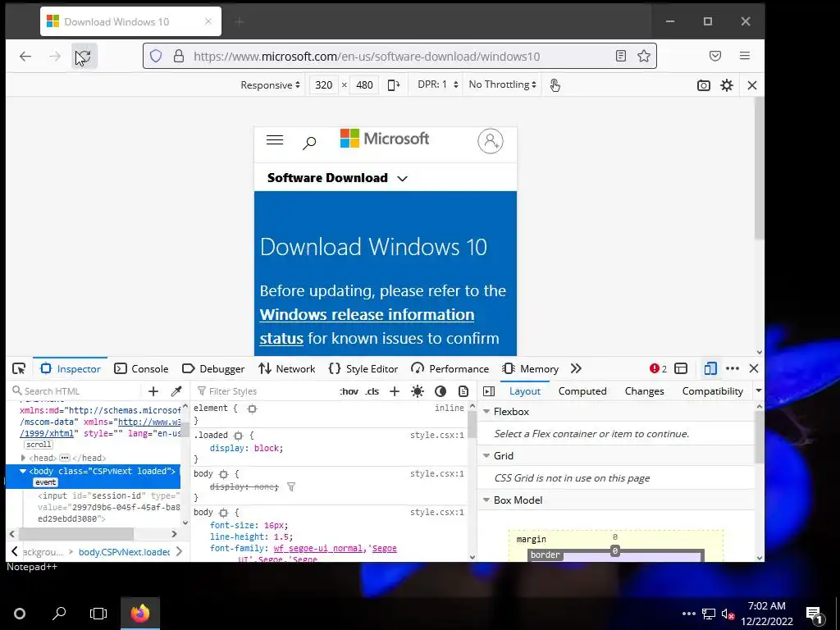The width and height of the screenshot is (840, 630).
Task: Save the page to Pocket
Action: [x=715, y=56]
